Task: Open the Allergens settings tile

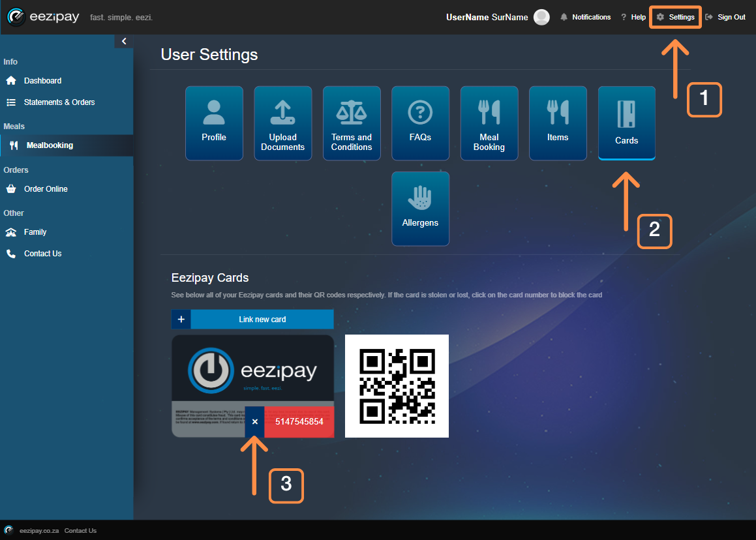Action: [421, 209]
